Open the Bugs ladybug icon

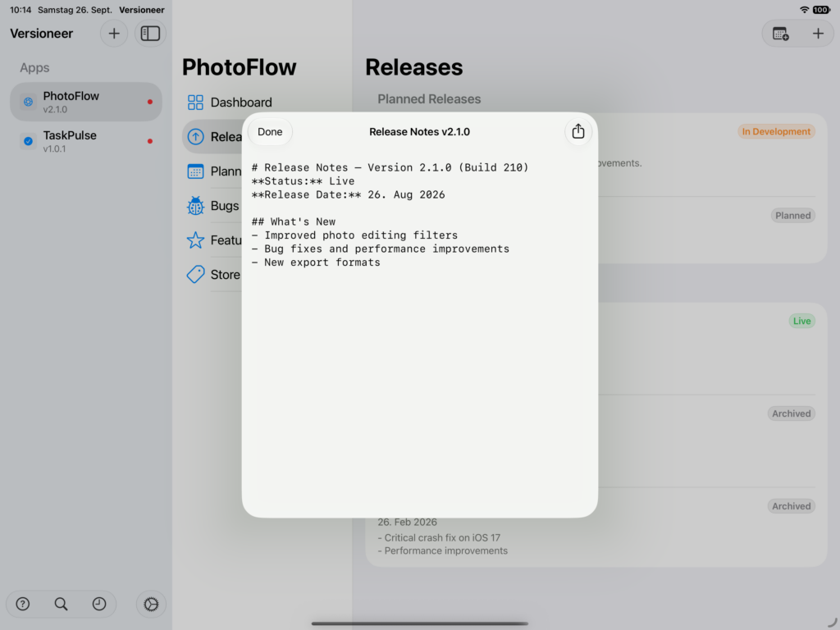point(195,206)
